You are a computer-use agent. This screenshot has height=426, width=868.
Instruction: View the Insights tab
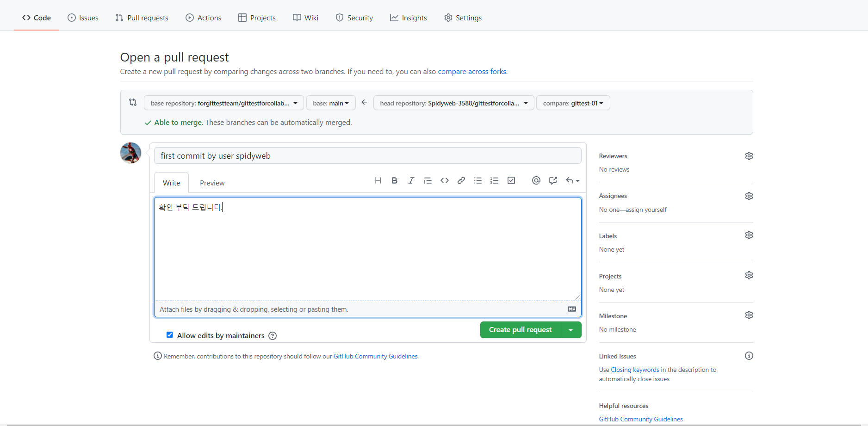tap(409, 18)
